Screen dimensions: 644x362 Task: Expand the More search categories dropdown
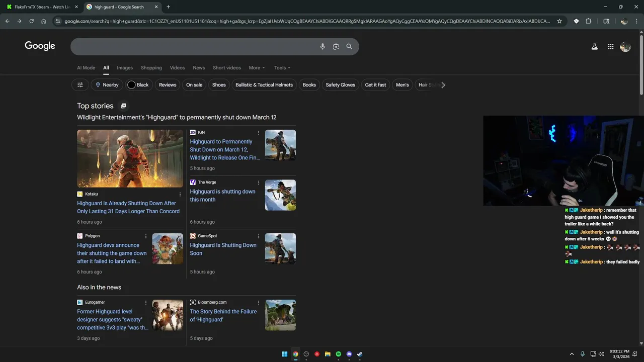(257, 68)
